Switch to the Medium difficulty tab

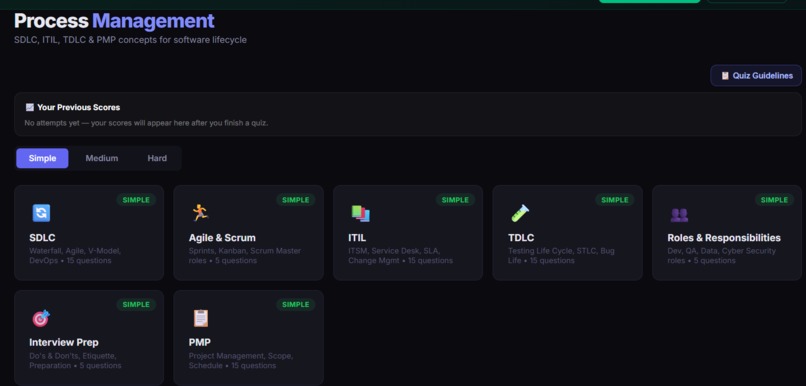(x=102, y=158)
